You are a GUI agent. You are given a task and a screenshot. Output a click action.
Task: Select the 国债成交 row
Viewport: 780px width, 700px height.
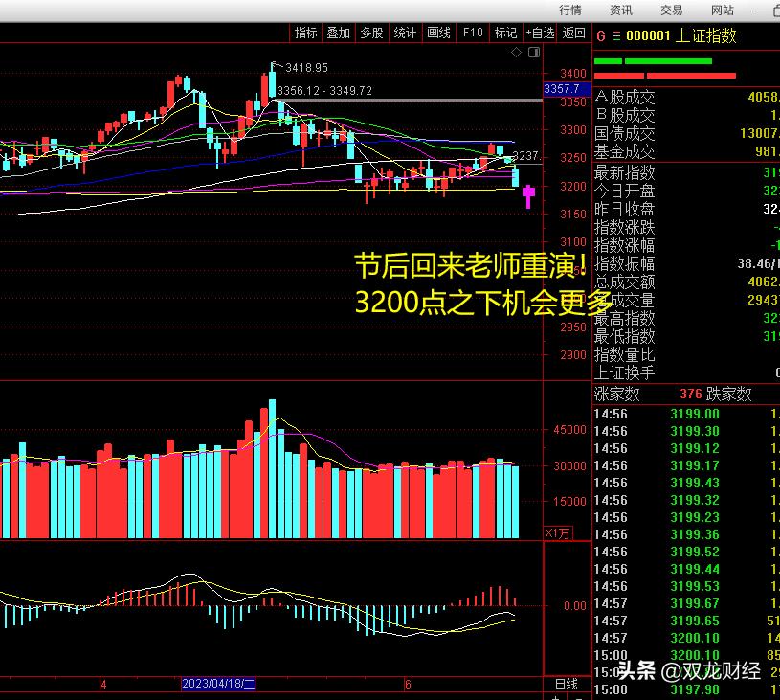coord(686,133)
